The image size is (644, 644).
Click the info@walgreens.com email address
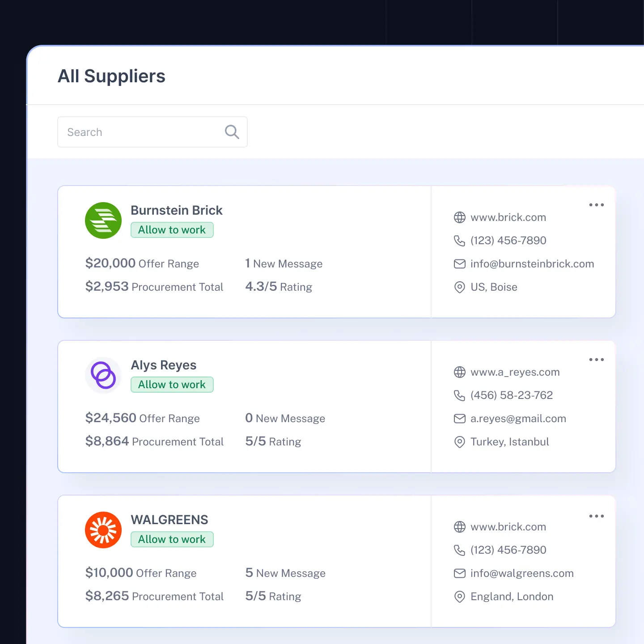click(x=522, y=573)
